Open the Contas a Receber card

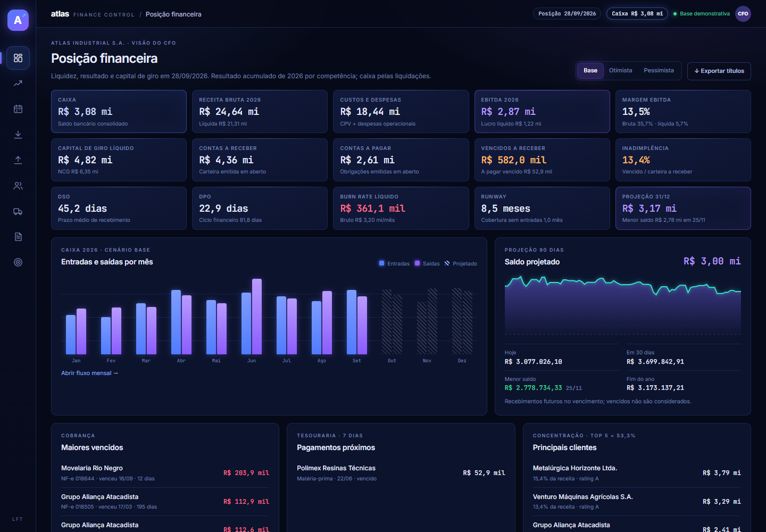[260, 160]
